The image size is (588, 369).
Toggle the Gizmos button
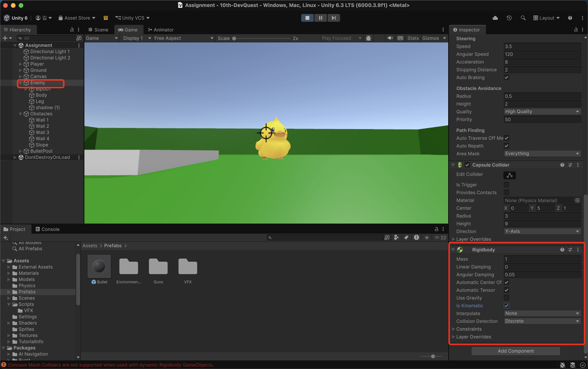(x=430, y=38)
